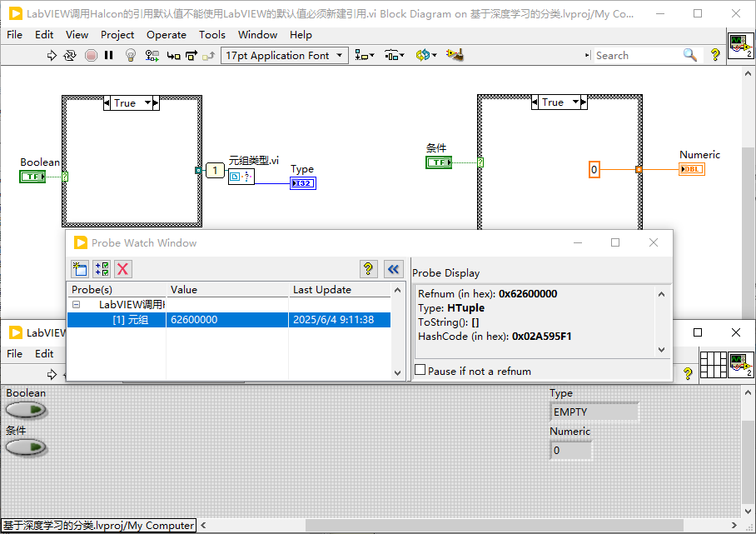Open the Help menu
Image resolution: width=756 pixels, height=534 pixels.
click(301, 35)
